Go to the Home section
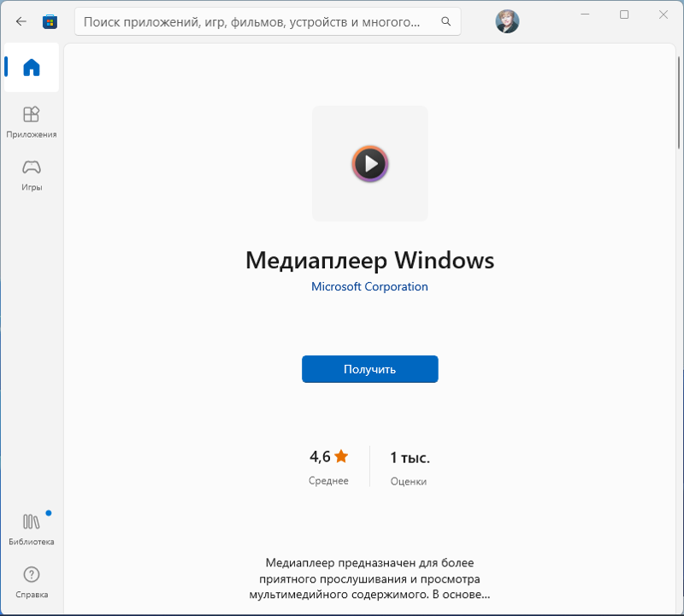The width and height of the screenshot is (684, 616). coord(32,67)
